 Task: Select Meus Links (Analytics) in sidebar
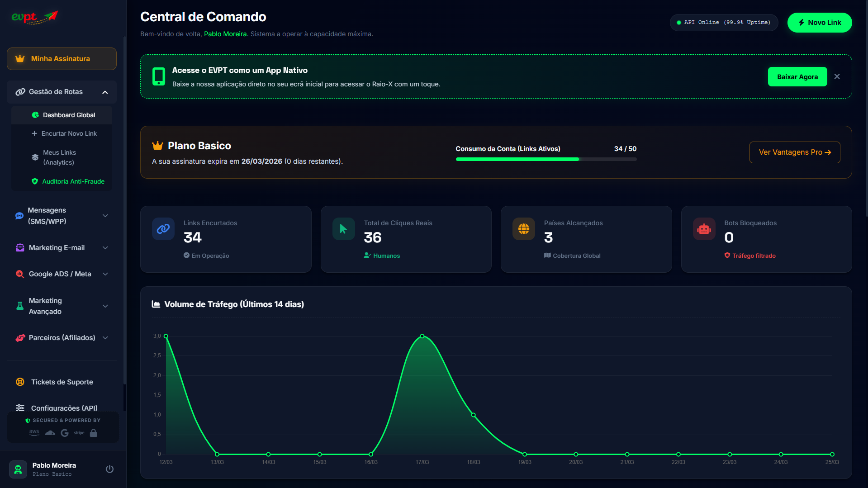pyautogui.click(x=59, y=157)
